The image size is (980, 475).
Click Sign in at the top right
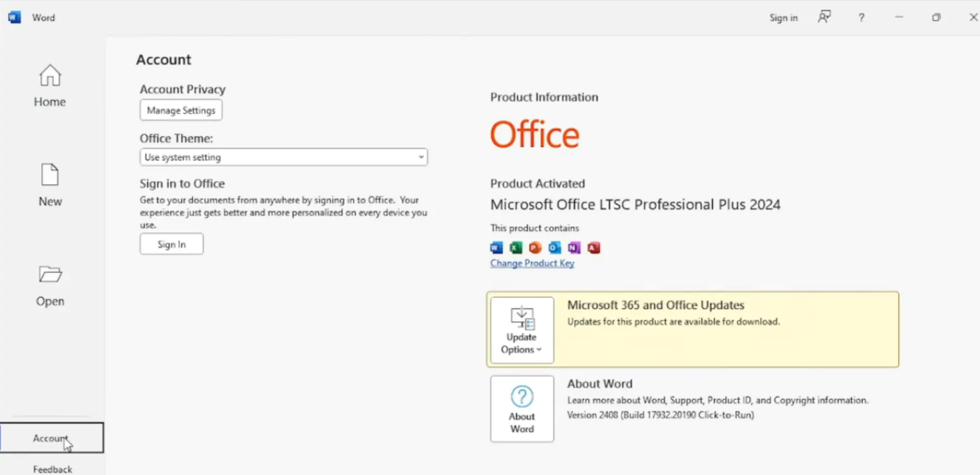pyautogui.click(x=783, y=17)
